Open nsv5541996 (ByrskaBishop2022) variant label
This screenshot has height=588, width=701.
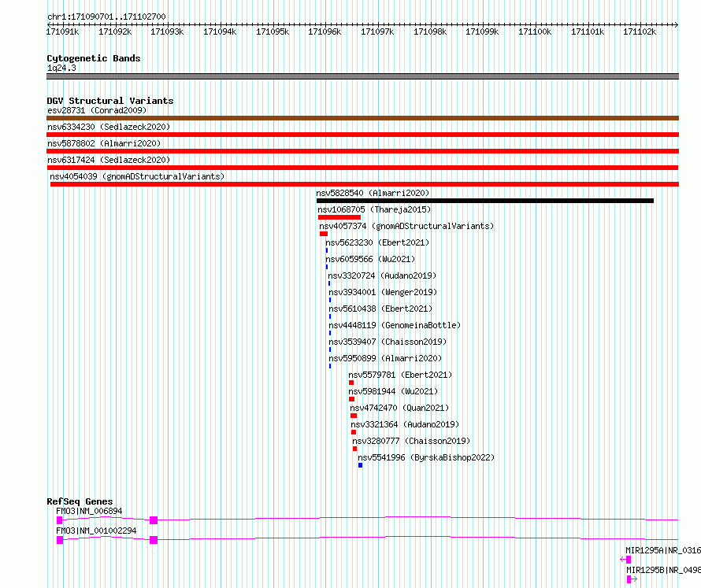click(x=426, y=457)
